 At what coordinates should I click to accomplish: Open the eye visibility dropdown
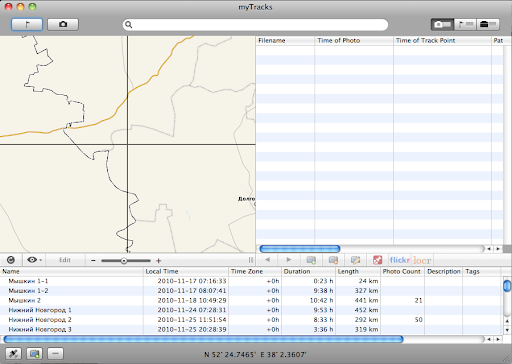pyautogui.click(x=34, y=260)
